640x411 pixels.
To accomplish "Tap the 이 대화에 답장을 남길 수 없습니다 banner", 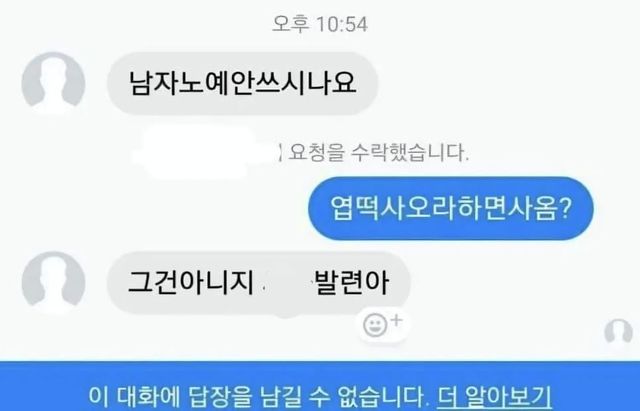I will (320, 386).
